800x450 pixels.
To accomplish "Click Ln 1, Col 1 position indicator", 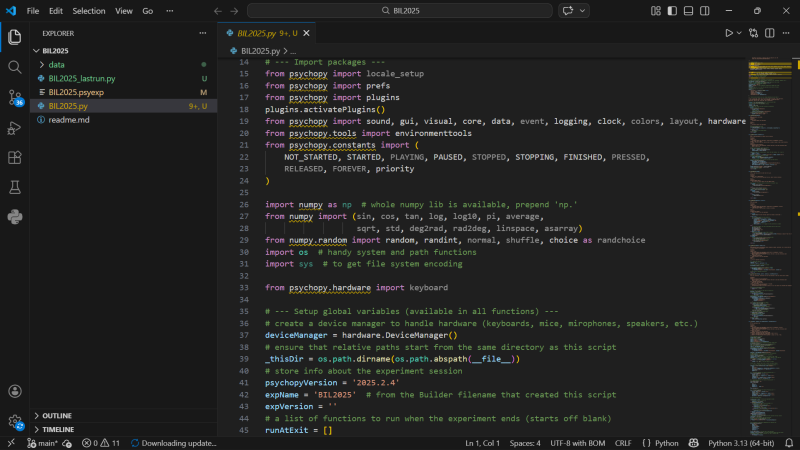I will tap(482, 443).
